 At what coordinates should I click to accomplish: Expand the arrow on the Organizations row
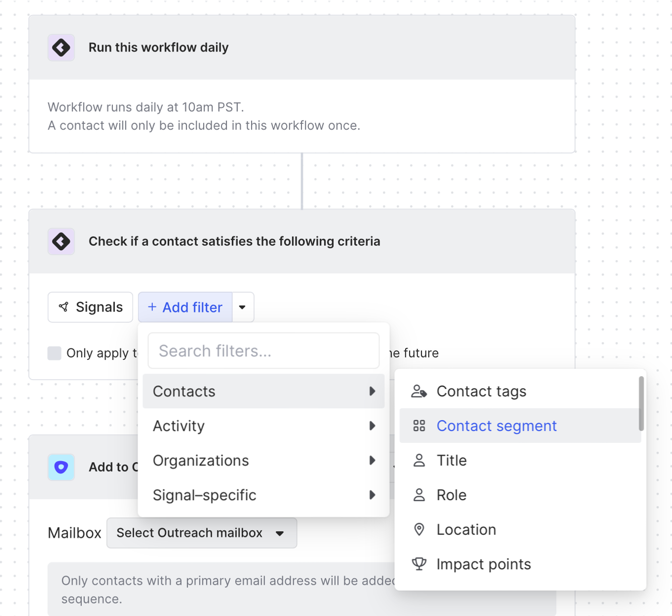click(372, 460)
